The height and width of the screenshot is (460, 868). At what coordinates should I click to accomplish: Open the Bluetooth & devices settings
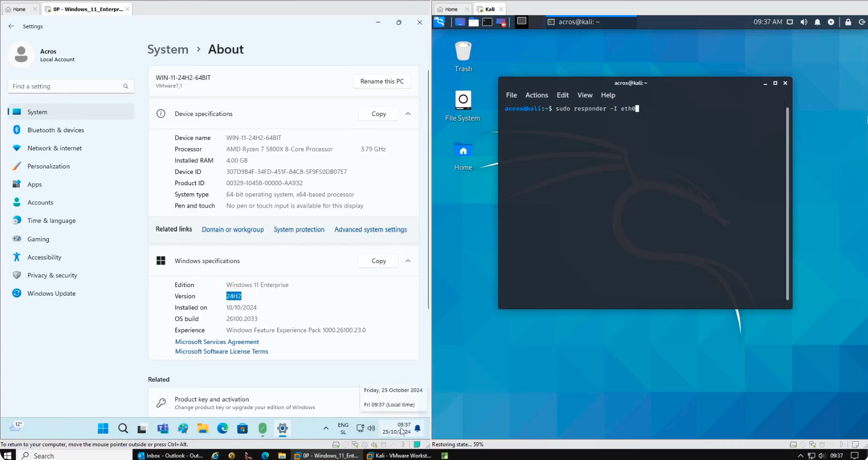[x=71, y=130]
